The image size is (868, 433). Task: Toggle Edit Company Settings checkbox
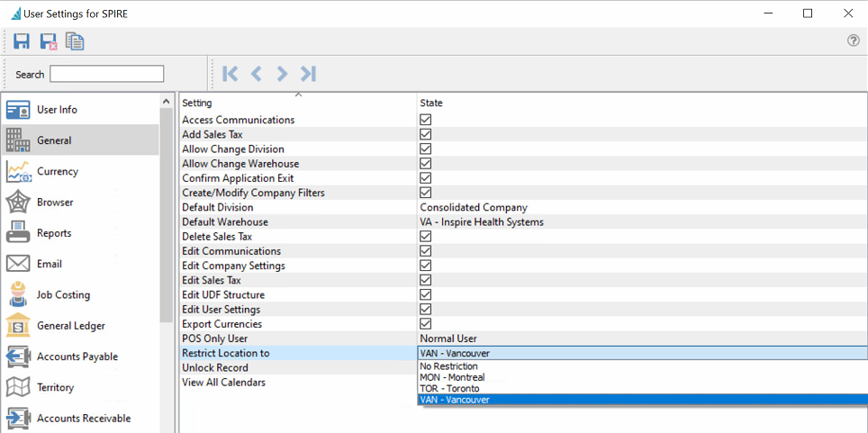(x=425, y=266)
